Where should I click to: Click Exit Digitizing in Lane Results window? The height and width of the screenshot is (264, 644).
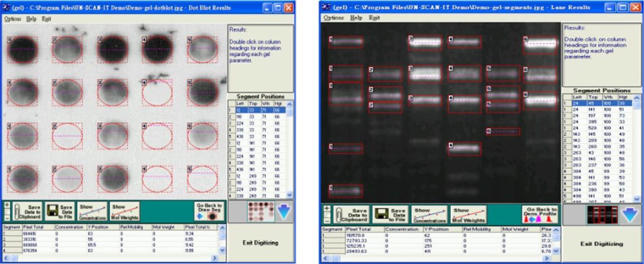[601, 244]
